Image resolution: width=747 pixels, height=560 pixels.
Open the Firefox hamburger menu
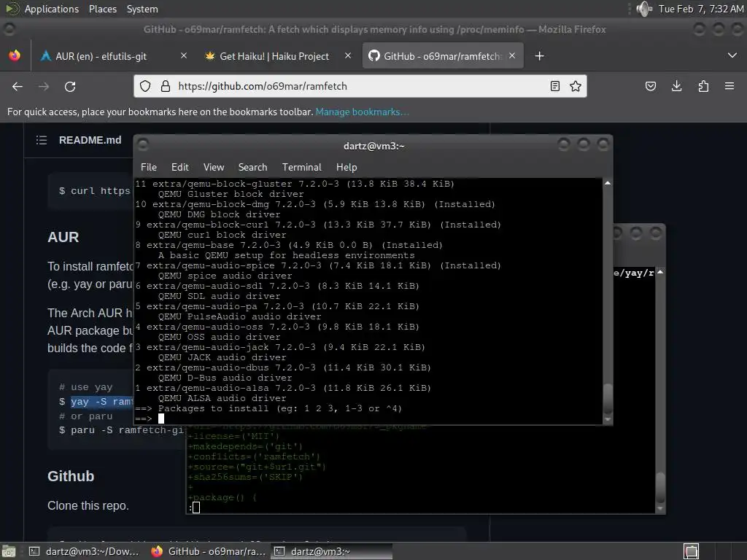click(729, 86)
